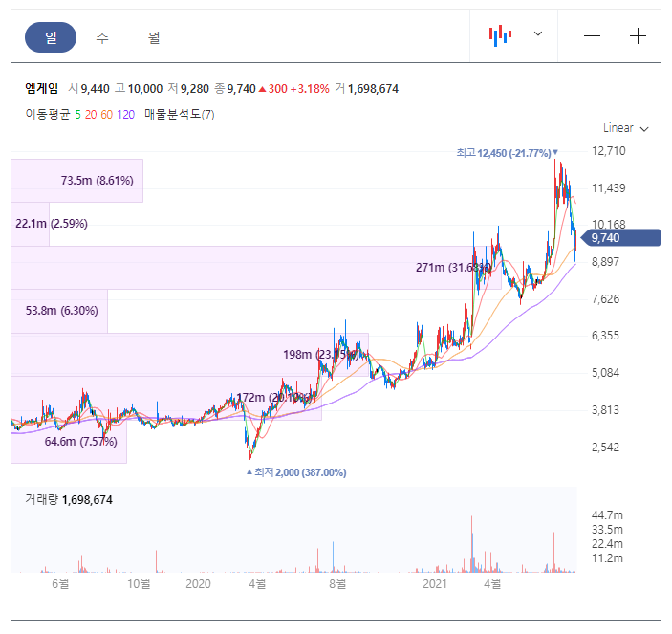Click the 22.4m volume axis label

[x=607, y=544]
